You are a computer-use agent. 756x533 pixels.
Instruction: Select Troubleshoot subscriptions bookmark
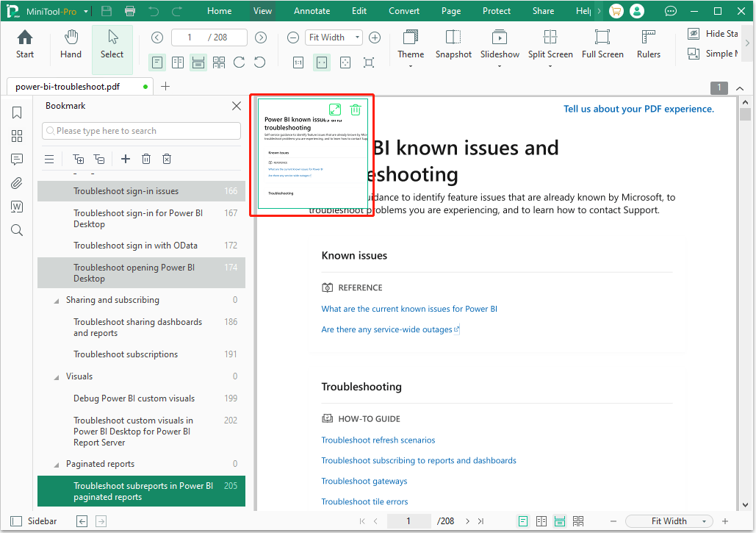(x=141, y=354)
